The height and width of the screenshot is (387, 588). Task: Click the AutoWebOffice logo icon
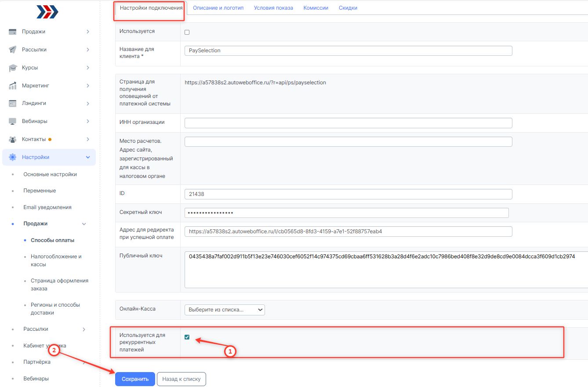pyautogui.click(x=47, y=12)
